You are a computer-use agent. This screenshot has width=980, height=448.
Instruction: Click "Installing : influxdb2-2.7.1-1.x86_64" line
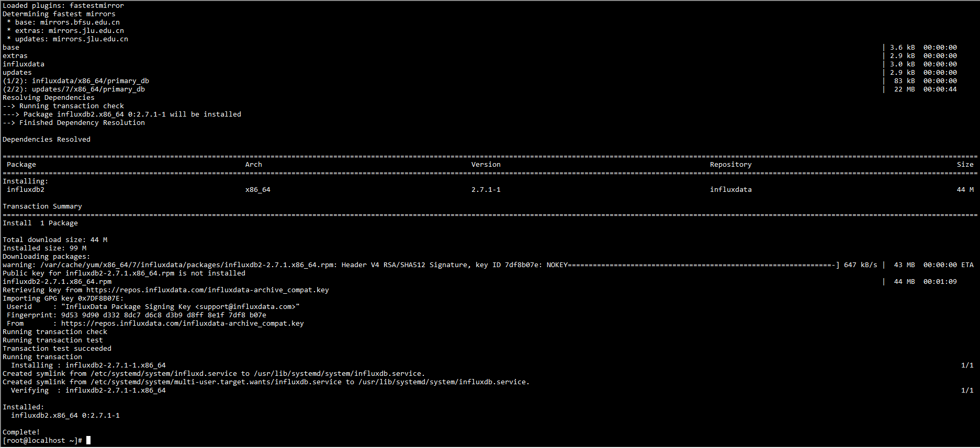click(x=88, y=365)
